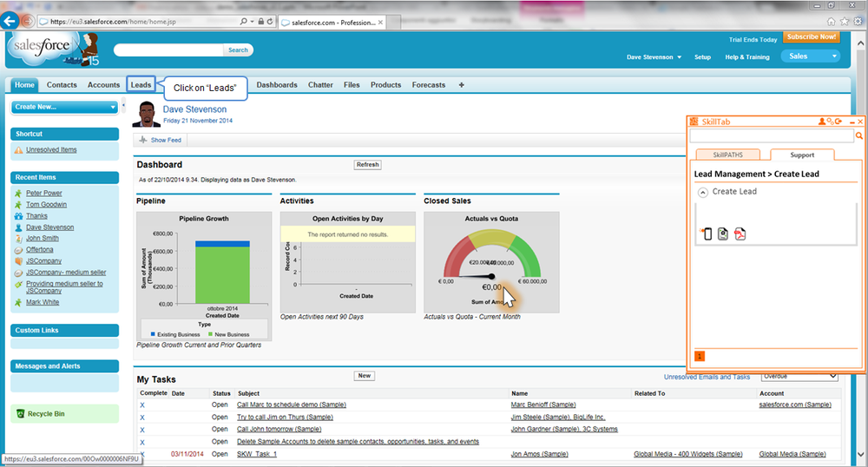This screenshot has width=868, height=467.
Task: Click the browser home icon
Action: tap(831, 22)
